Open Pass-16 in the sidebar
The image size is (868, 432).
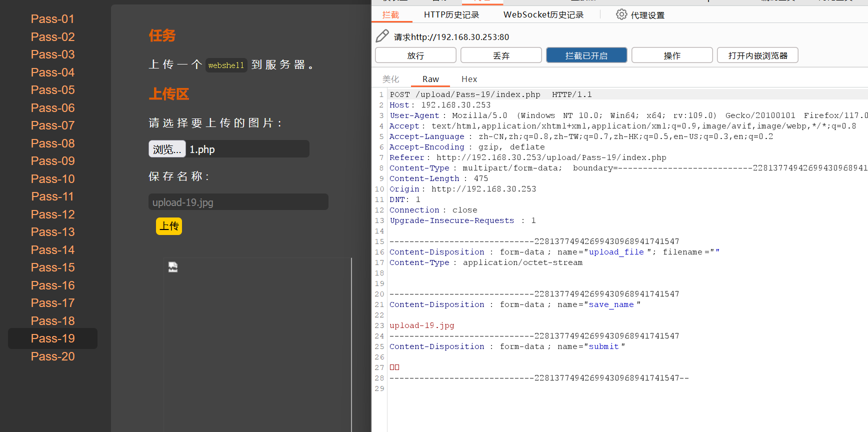point(52,285)
